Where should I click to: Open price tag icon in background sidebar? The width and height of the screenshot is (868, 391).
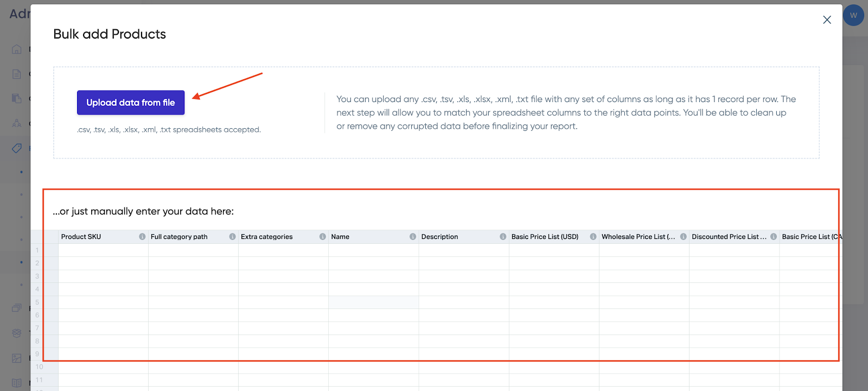[x=17, y=148]
